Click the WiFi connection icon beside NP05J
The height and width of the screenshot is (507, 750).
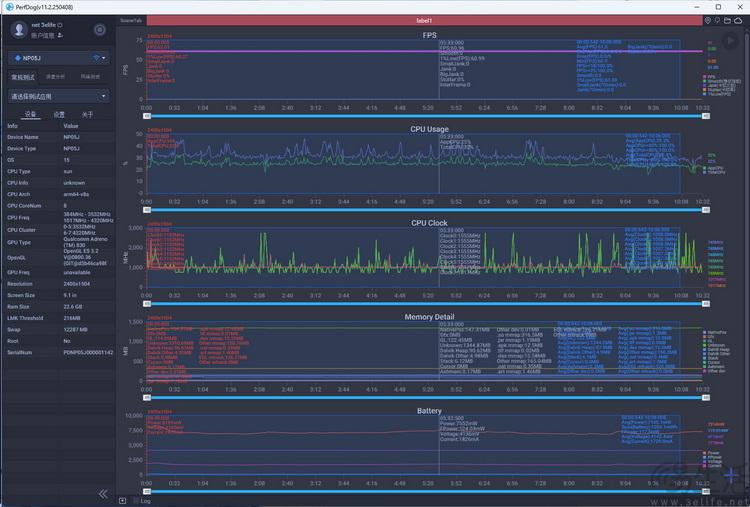coord(97,58)
